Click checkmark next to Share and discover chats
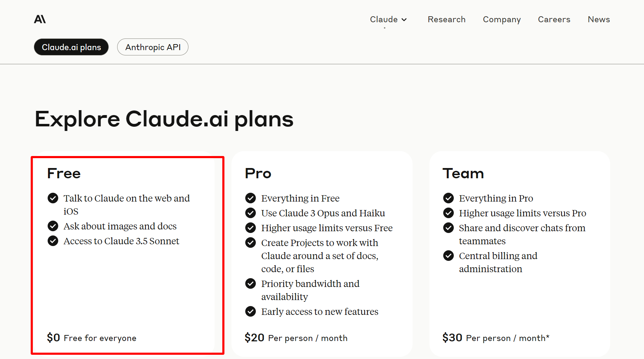 coord(449,228)
